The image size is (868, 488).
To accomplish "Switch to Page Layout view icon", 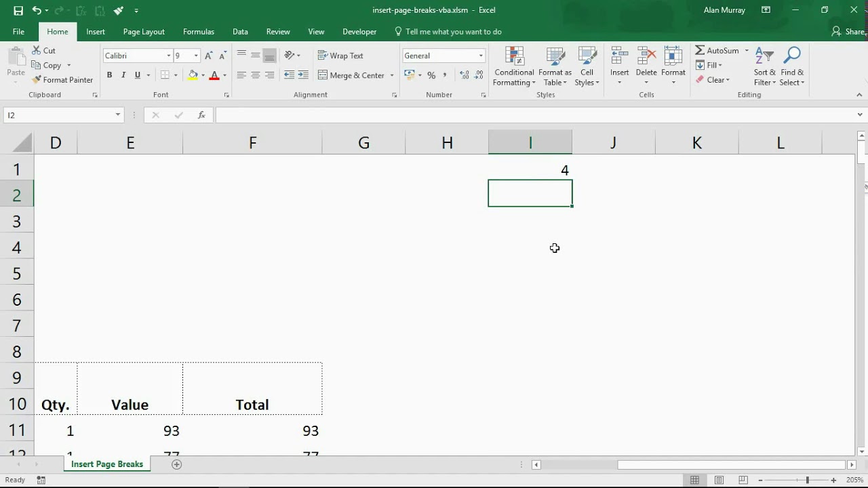I will tap(719, 480).
